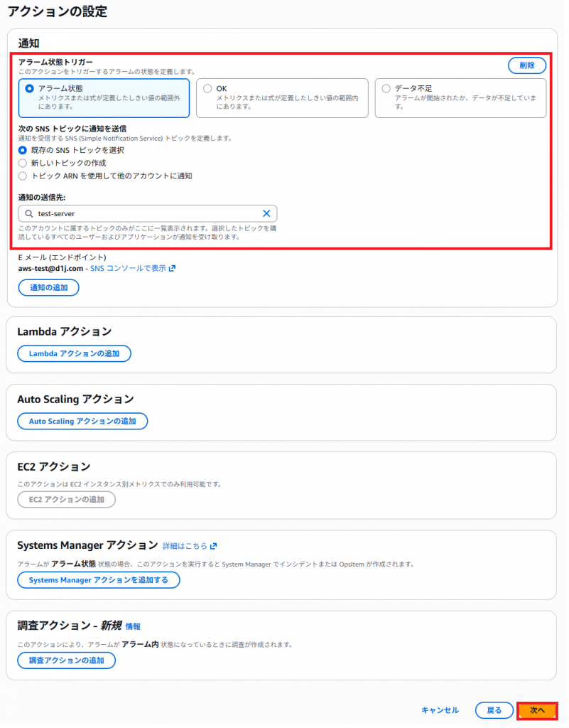Image resolution: width=569 pixels, height=728 pixels.
Task: Choose 新しいトピックの作成 radio option
Action: click(x=23, y=163)
